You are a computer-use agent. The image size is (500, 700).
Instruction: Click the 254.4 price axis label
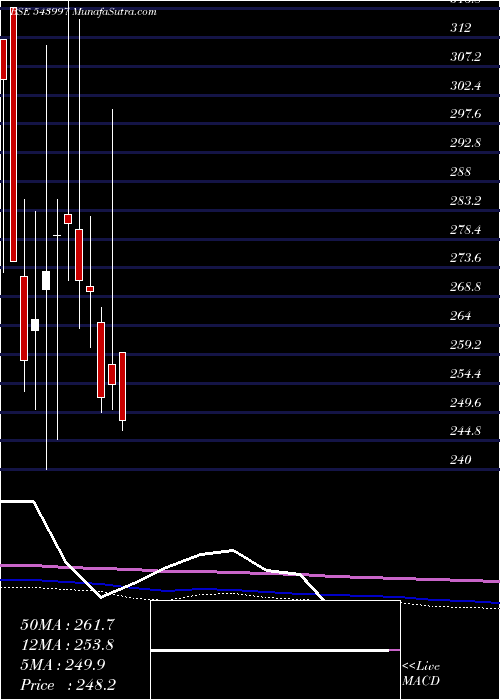pos(466,374)
